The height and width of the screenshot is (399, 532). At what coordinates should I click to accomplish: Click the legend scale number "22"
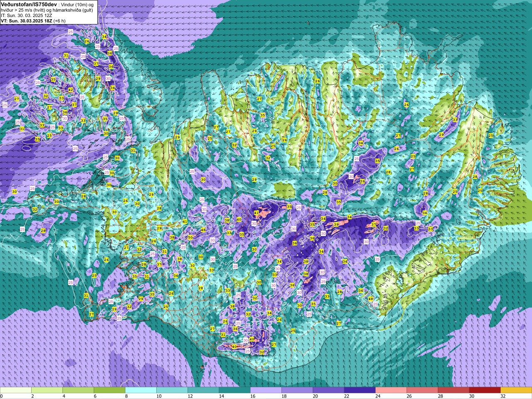(x=347, y=396)
